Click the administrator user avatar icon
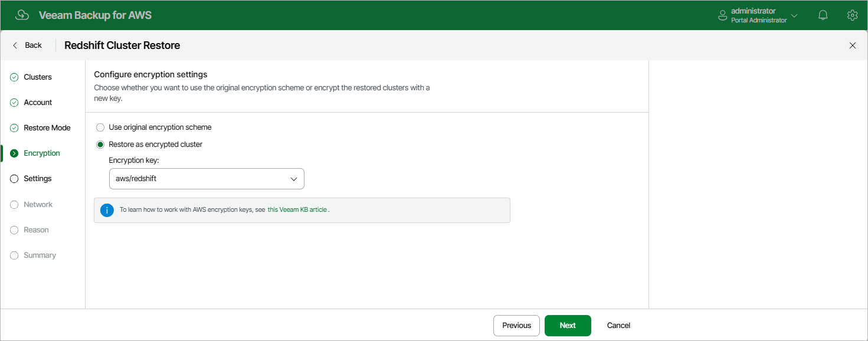The height and width of the screenshot is (341, 868). (x=722, y=16)
